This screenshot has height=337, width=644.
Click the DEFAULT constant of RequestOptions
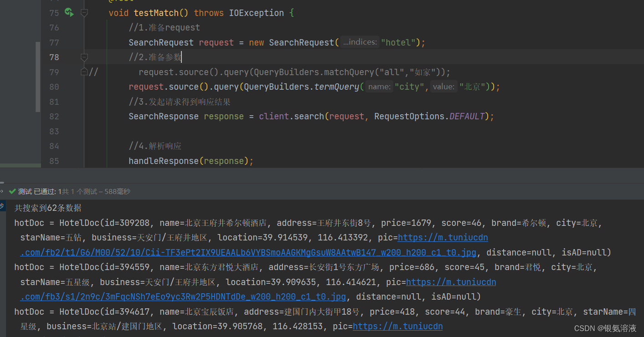[x=467, y=117]
